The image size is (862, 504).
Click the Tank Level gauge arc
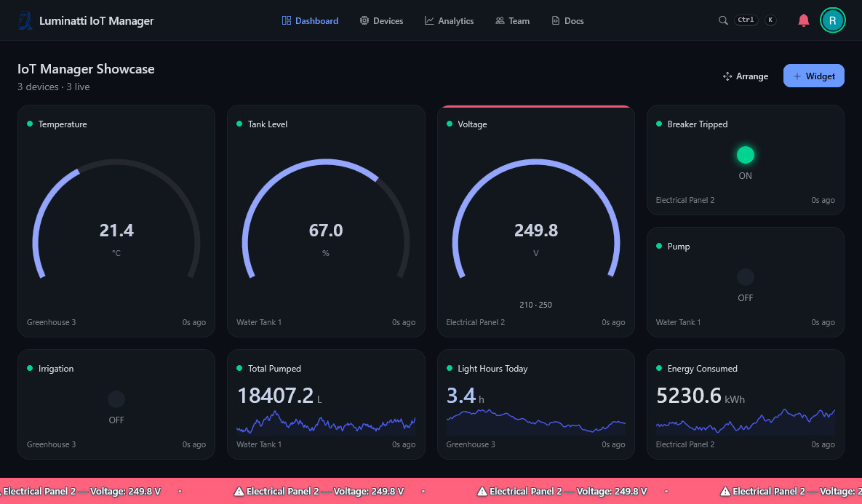[326, 218]
